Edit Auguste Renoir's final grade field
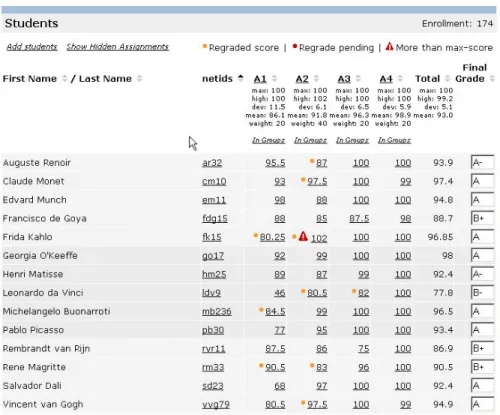Screen dimensions: 500x415 [482, 162]
